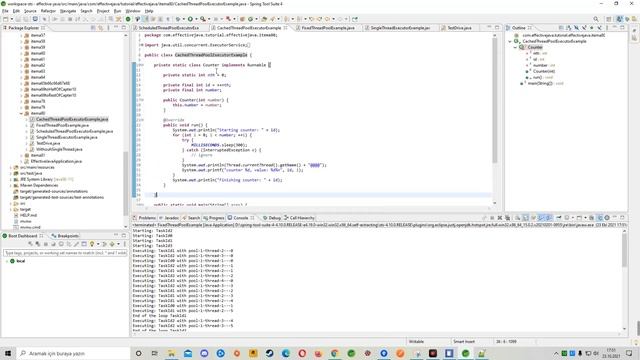The image size is (640, 360).
Task: Click the New file toolbar icon
Action: (x=6, y=19)
